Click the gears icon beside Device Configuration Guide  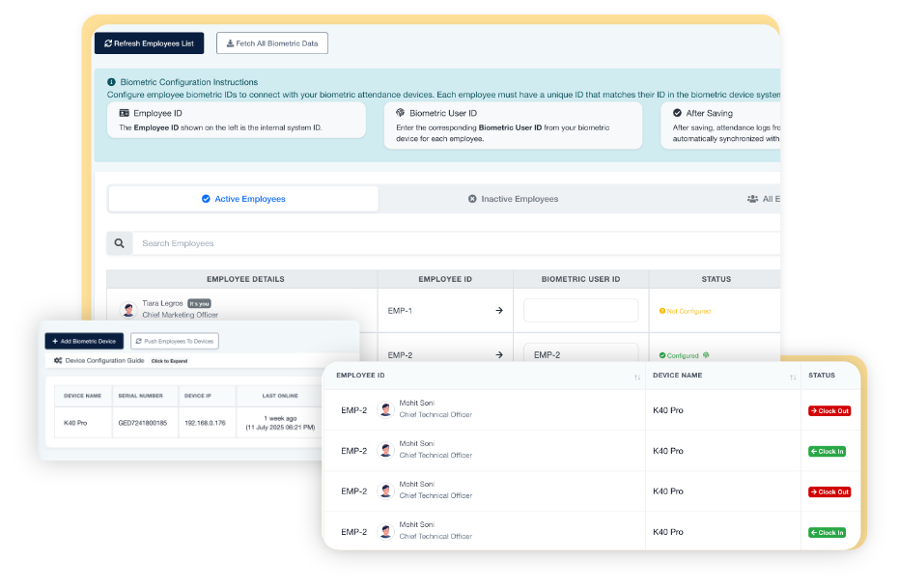58,360
